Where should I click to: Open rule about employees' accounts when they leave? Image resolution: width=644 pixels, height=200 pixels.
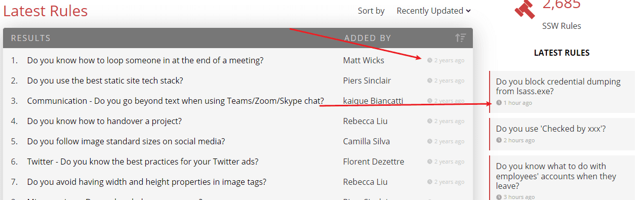556,176
